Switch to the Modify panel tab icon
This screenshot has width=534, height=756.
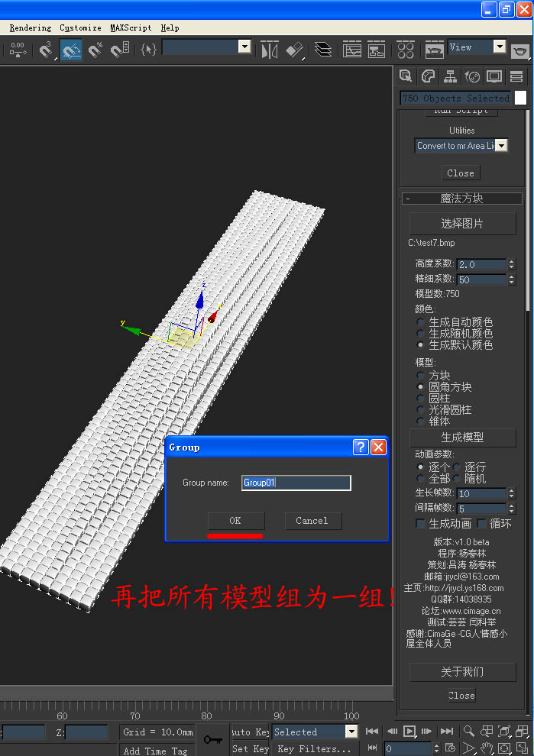point(427,76)
